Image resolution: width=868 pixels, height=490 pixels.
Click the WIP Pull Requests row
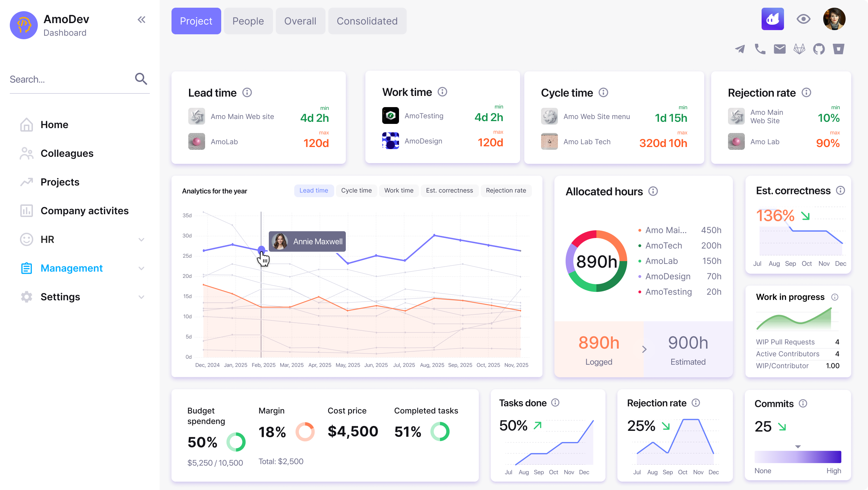(x=798, y=342)
